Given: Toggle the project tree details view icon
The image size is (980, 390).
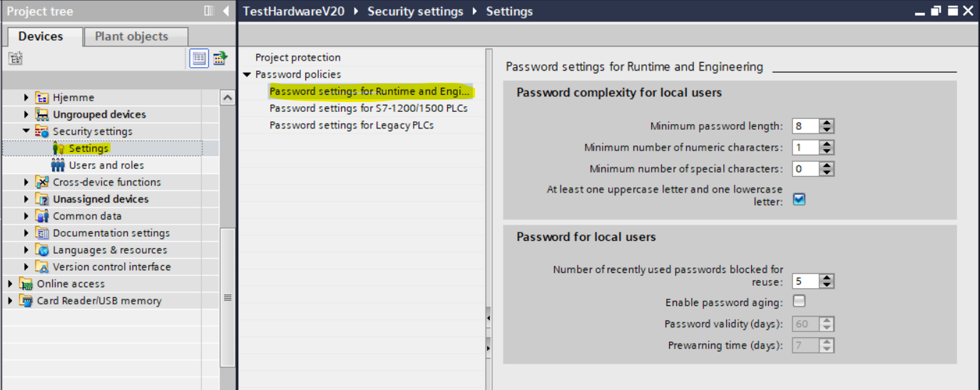Looking at the screenshot, I should [200, 58].
